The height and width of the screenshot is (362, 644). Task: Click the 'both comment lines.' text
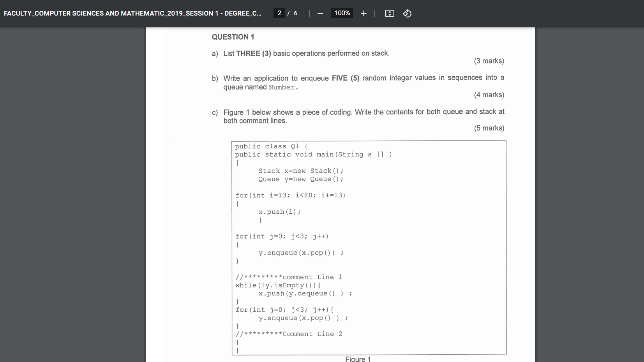point(255,121)
